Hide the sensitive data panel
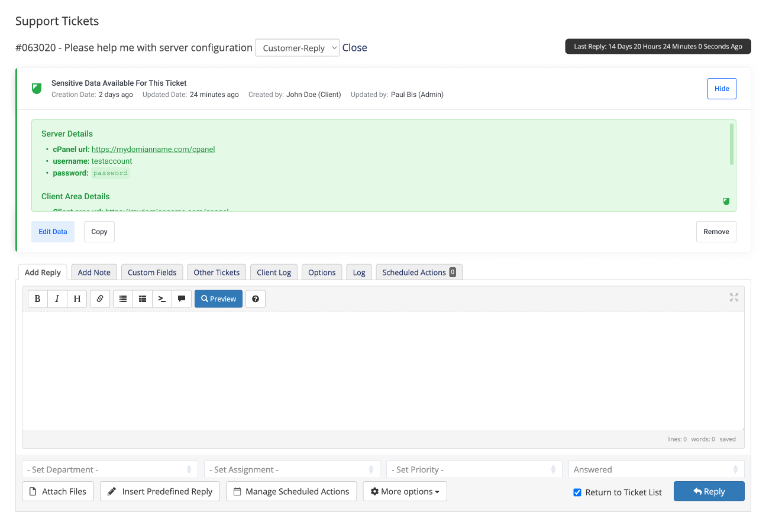The width and height of the screenshot is (769, 532). pos(722,89)
